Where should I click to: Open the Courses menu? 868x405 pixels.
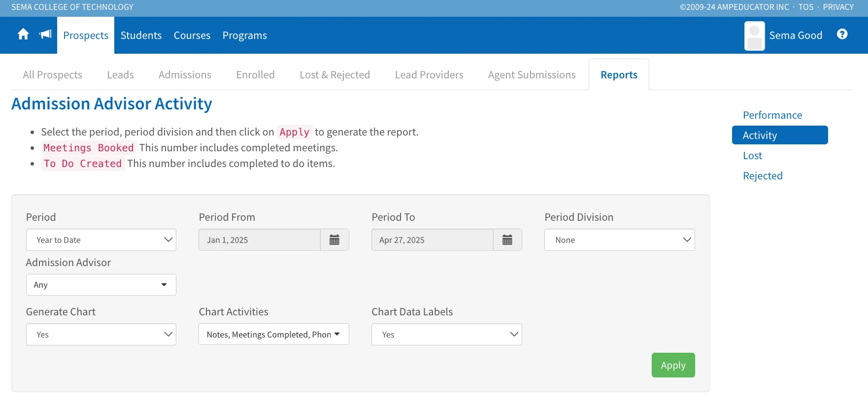point(192,35)
